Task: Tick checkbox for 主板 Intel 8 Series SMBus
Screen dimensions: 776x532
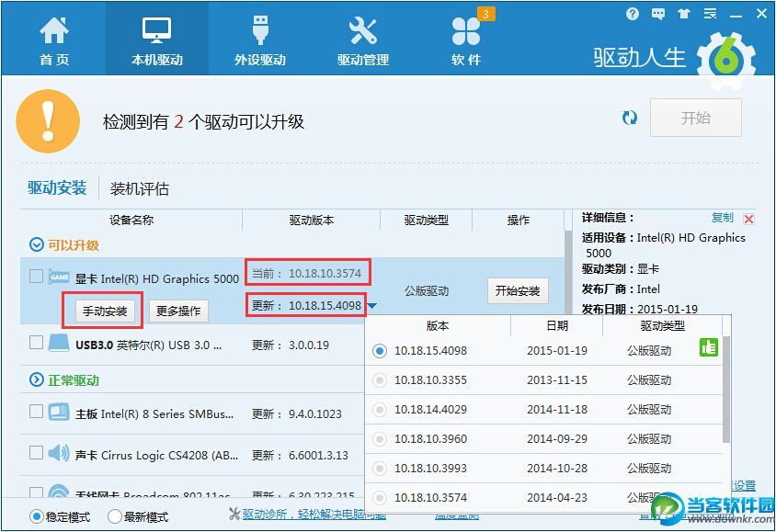Action: [36, 411]
